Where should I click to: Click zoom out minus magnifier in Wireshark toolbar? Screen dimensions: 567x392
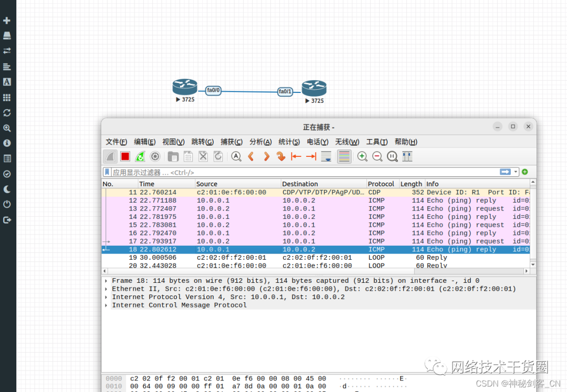[x=377, y=156]
